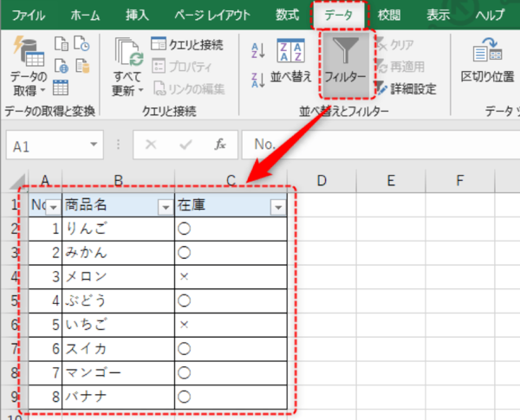Open the 在庫 column filter dropdown
The image size is (520, 420).
point(278,208)
